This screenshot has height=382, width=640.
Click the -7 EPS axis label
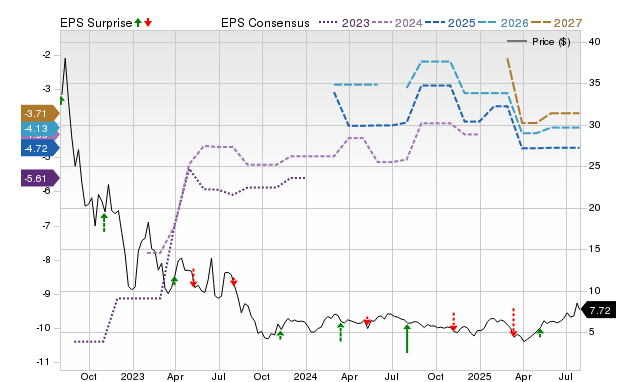tap(47, 226)
